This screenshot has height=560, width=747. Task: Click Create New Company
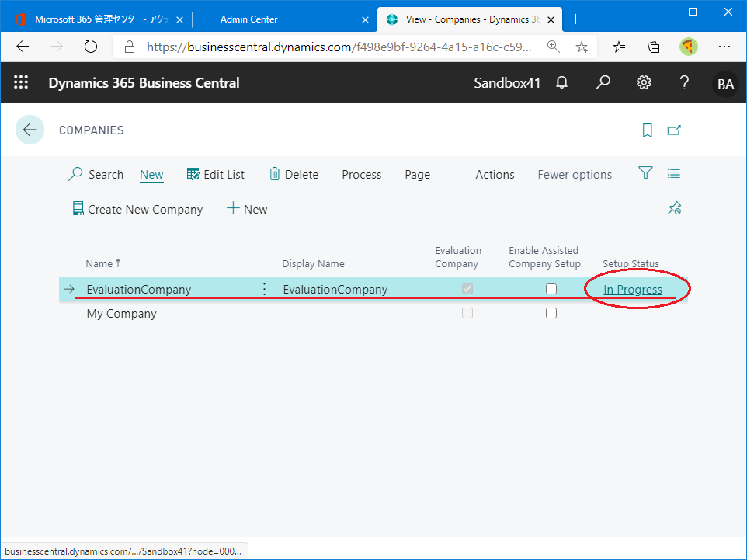pos(137,209)
